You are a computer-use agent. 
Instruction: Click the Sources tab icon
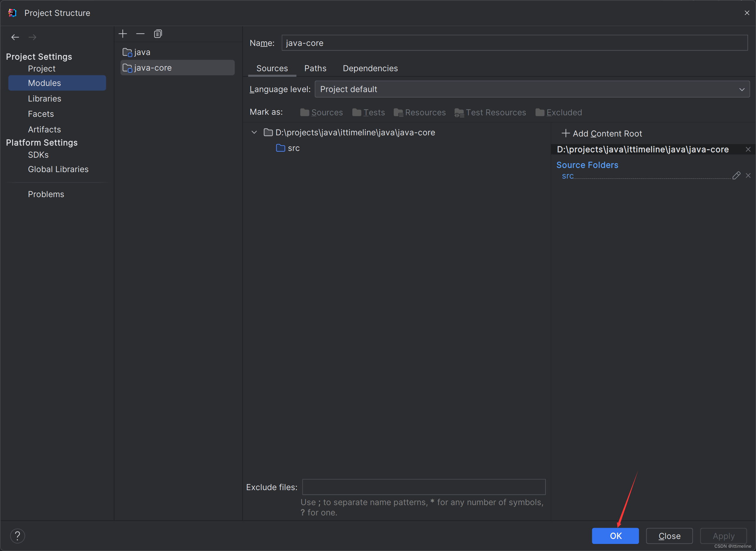point(272,68)
